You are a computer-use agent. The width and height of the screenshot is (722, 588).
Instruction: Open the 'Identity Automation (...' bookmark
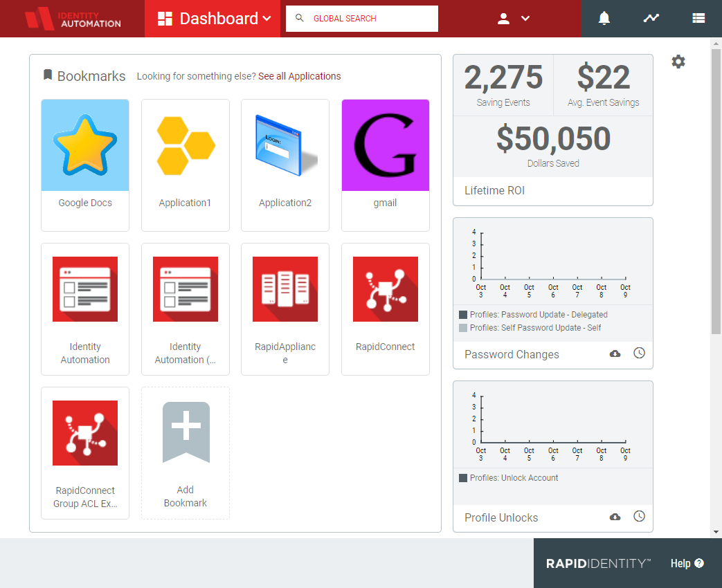coord(185,309)
